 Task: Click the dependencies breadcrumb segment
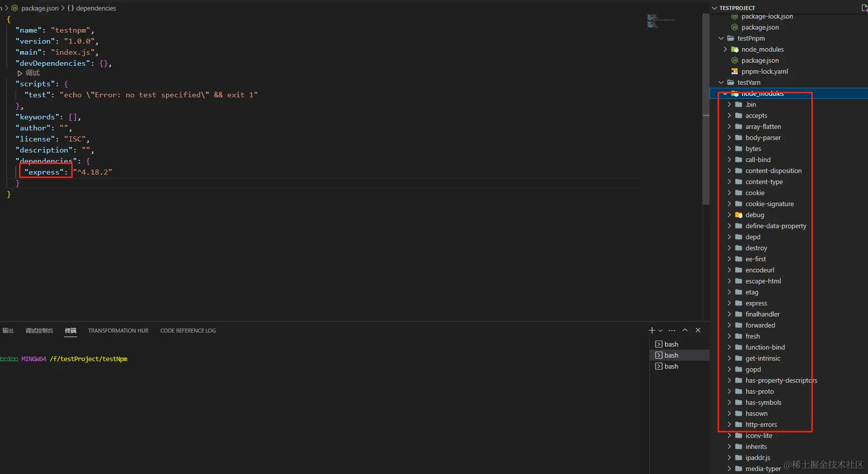(96, 9)
